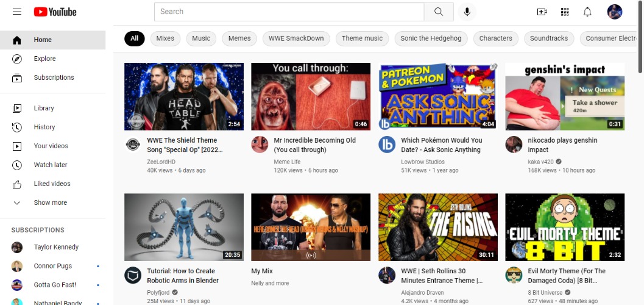Viewport: 644px width, 305px height.
Task: Open Lowbrow Studios channel avatar
Action: [386, 145]
